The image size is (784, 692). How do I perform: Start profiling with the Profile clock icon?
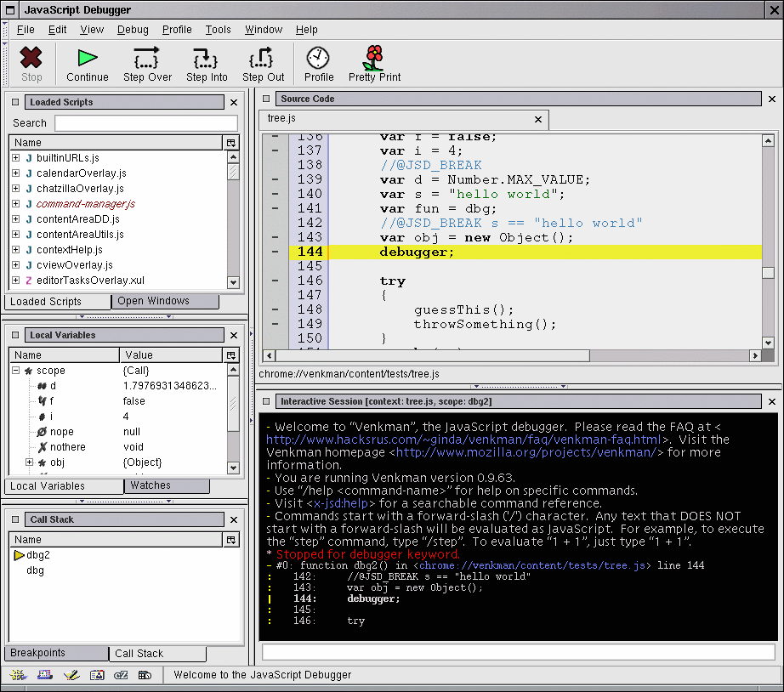click(x=318, y=58)
